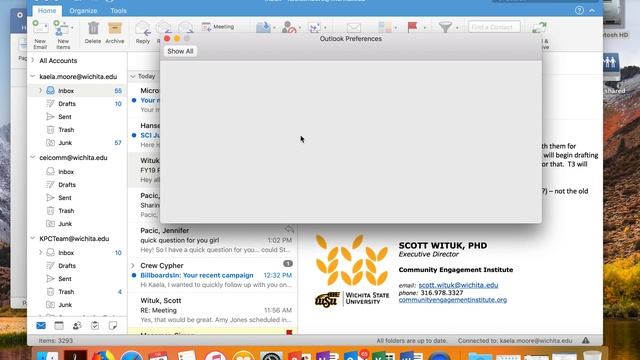Viewport: 640px width, 360px height.
Task: Open Drafts under ceicomm@wichita.edu
Action: 77,185
